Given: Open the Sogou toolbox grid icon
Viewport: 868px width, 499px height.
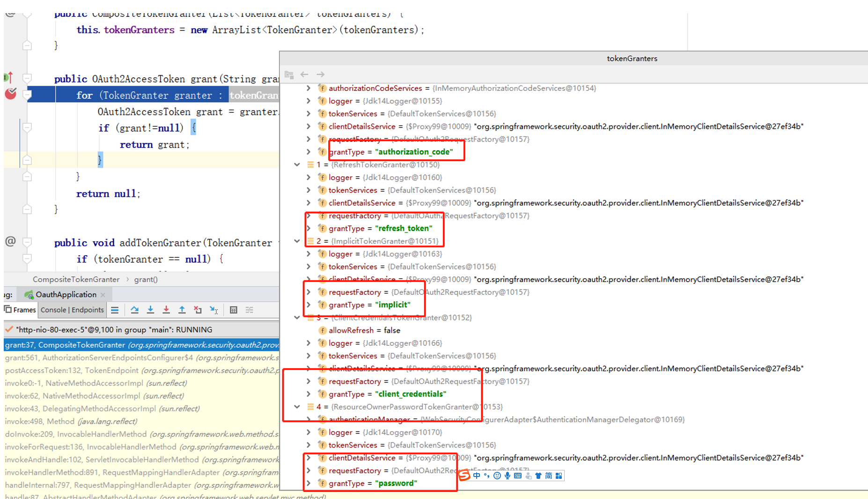Looking at the screenshot, I should point(559,476).
